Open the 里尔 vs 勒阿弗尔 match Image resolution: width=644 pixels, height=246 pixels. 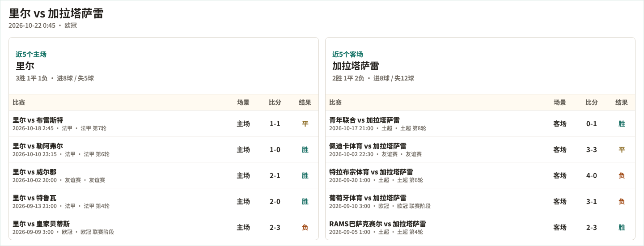[164, 149]
